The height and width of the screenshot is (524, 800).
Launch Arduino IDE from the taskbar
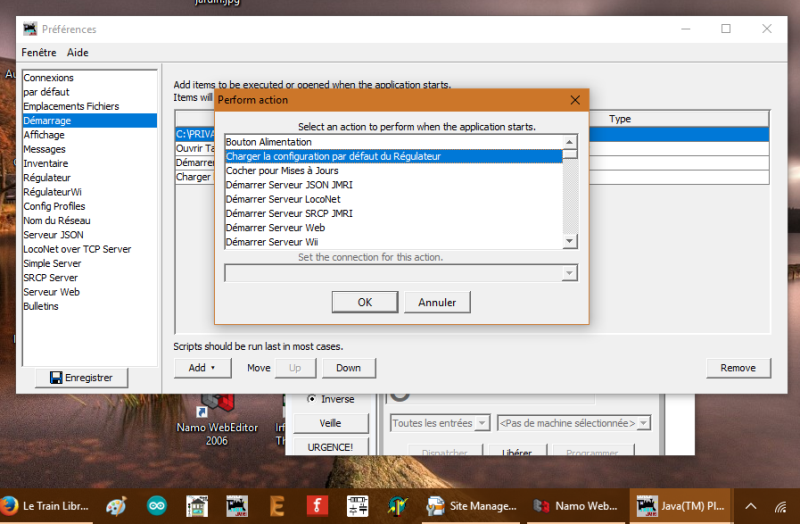point(157,505)
